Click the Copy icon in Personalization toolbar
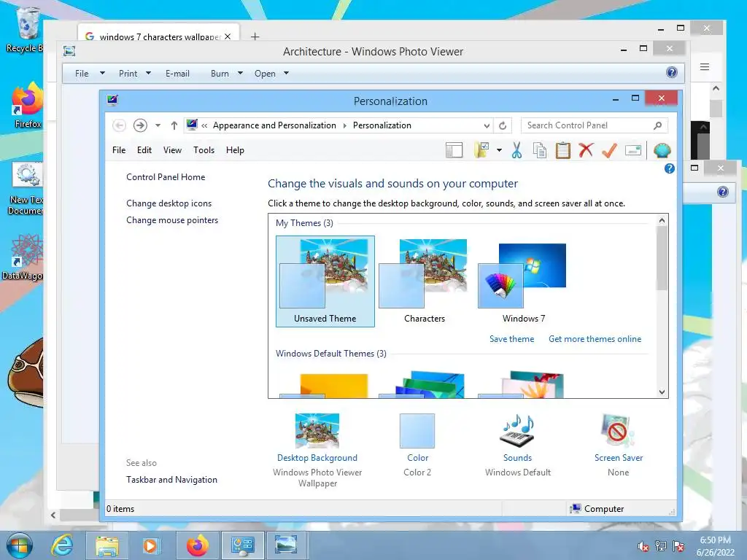Viewport: 747px width, 560px height. point(539,150)
